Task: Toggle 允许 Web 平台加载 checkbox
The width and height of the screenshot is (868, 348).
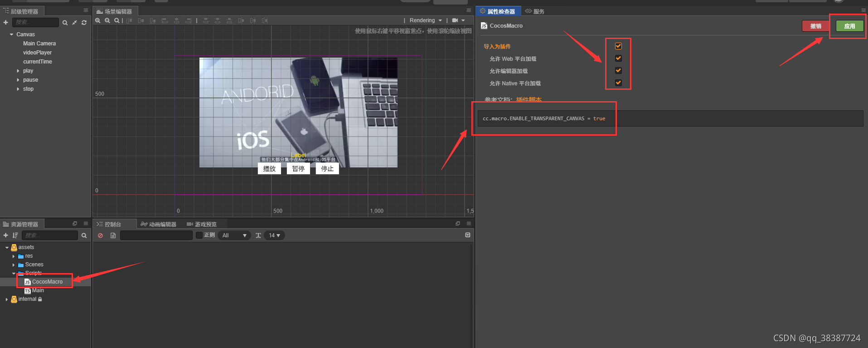Action: [618, 58]
